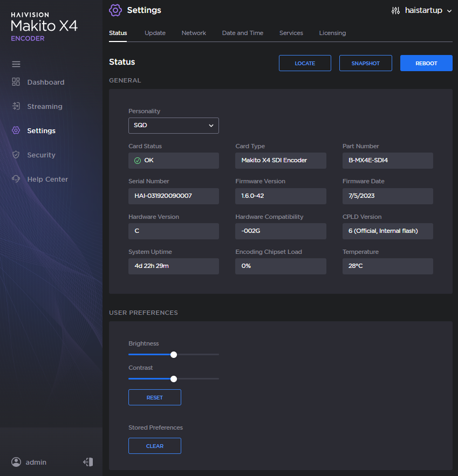The height and width of the screenshot is (476, 458).
Task: Click the Contrast slider handle
Action: click(174, 379)
